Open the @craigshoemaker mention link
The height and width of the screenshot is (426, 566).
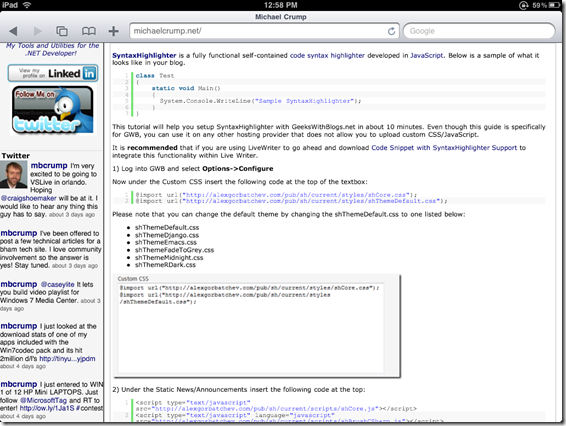click(29, 198)
